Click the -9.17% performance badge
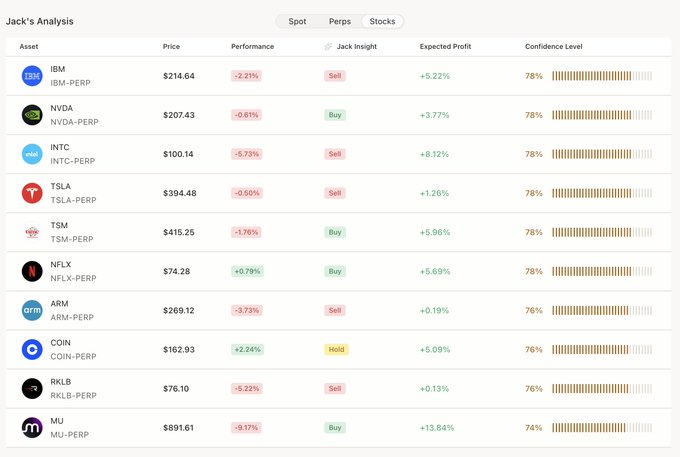This screenshot has width=680, height=457. 246,428
